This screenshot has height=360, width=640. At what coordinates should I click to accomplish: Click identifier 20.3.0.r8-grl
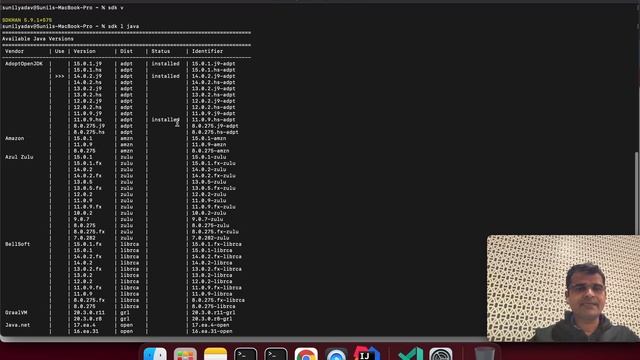(x=212, y=319)
